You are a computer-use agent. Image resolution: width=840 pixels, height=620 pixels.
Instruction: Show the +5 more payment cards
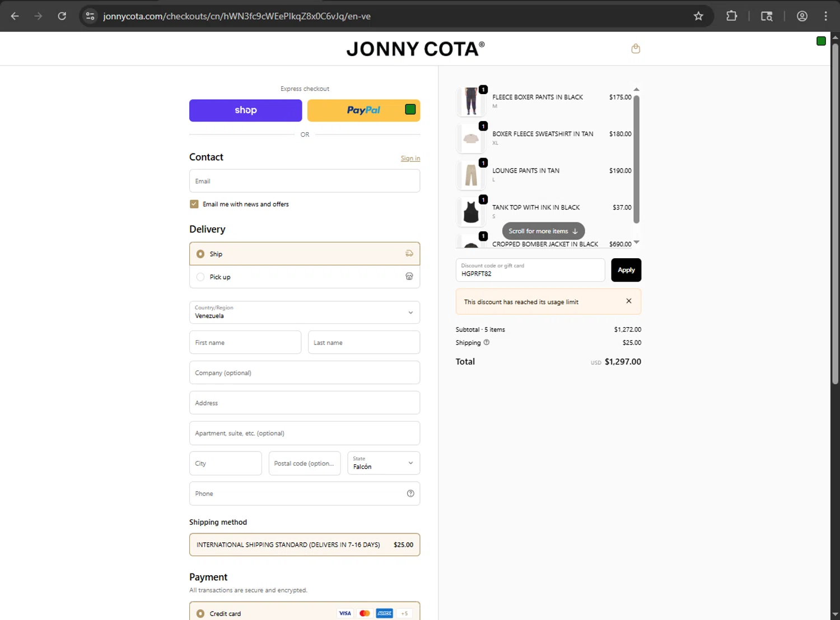404,613
